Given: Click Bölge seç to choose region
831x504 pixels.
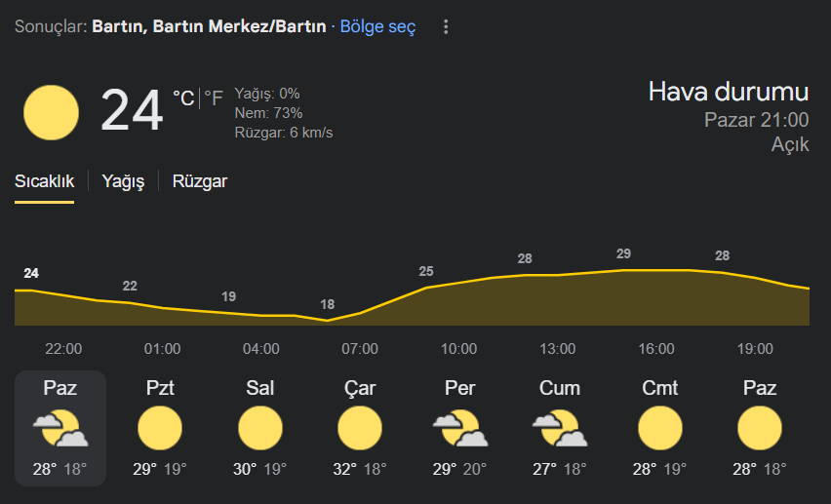Looking at the screenshot, I should tap(377, 26).
